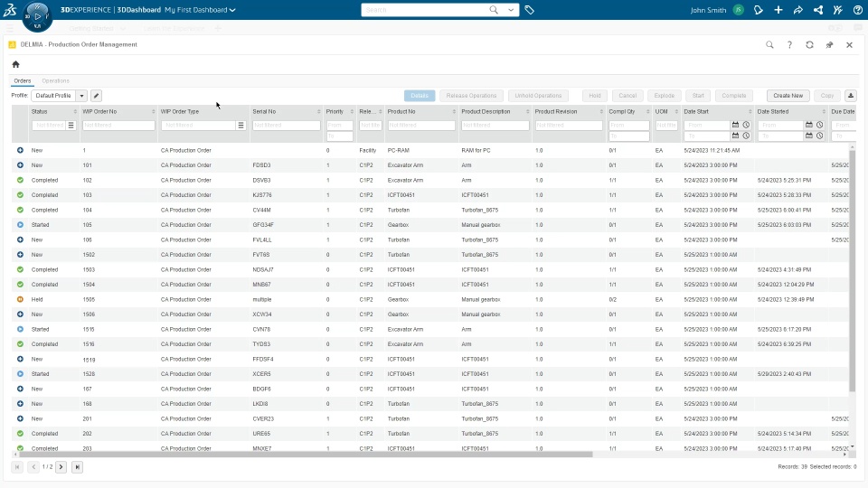Screen dimensions: 868x488
Task: Open the Status filter list icon
Action: (x=71, y=126)
